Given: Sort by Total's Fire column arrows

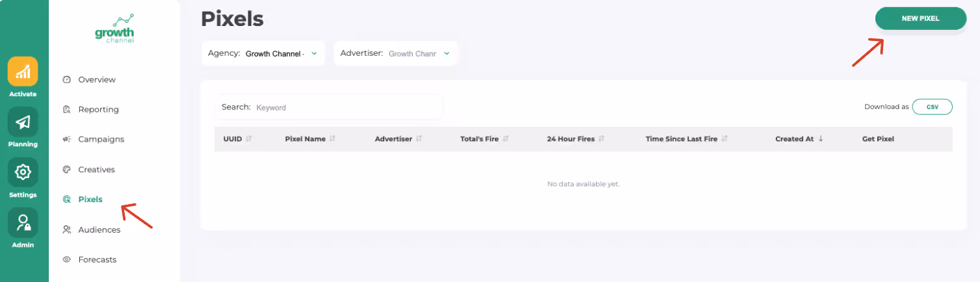Looking at the screenshot, I should pyautogui.click(x=505, y=139).
